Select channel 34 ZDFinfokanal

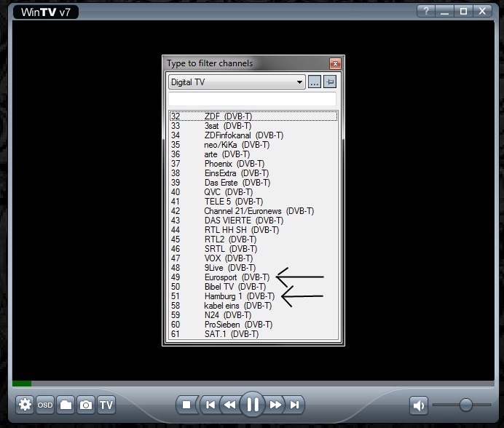[253, 135]
